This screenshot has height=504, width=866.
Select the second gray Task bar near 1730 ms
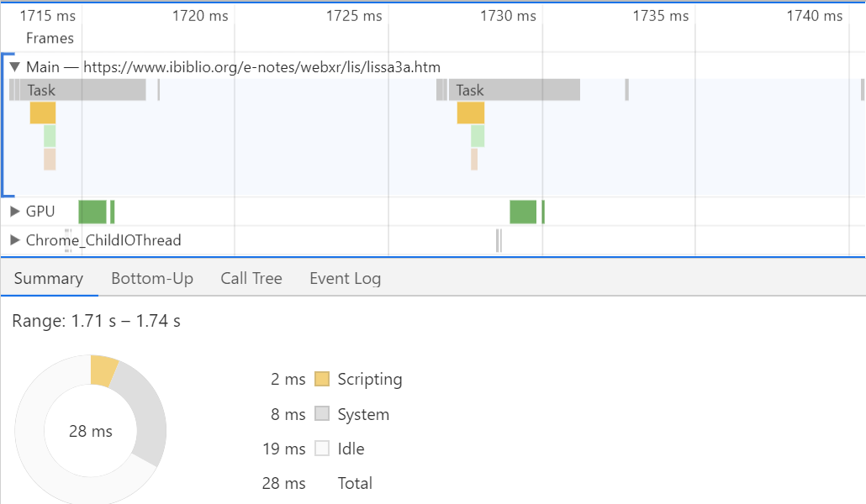513,90
